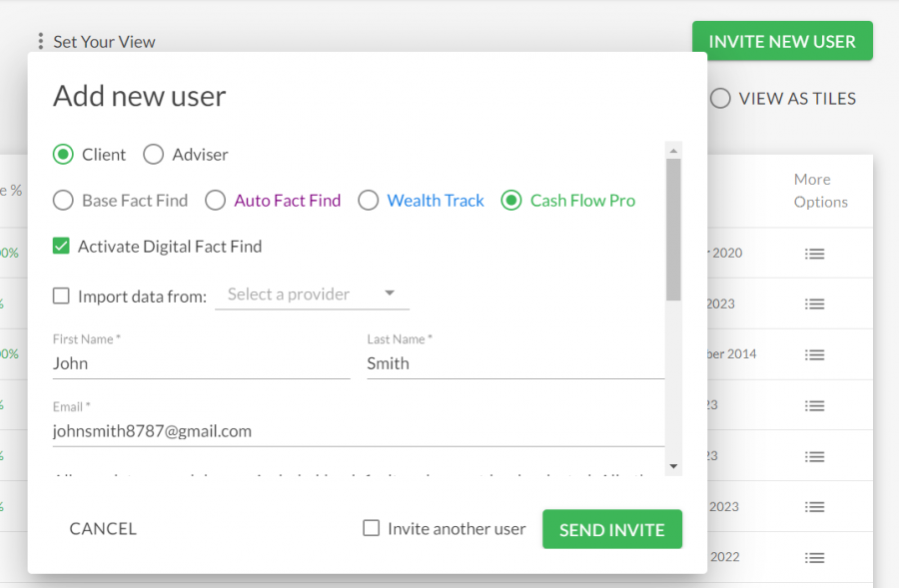Open More Options menu for the 2020 row
The width and height of the screenshot is (899, 588).
pyautogui.click(x=814, y=254)
